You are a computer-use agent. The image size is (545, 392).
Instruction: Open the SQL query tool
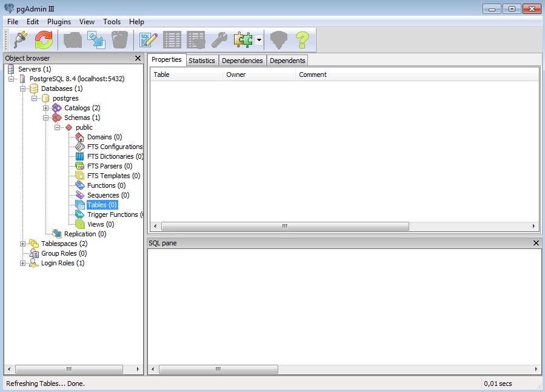click(149, 39)
